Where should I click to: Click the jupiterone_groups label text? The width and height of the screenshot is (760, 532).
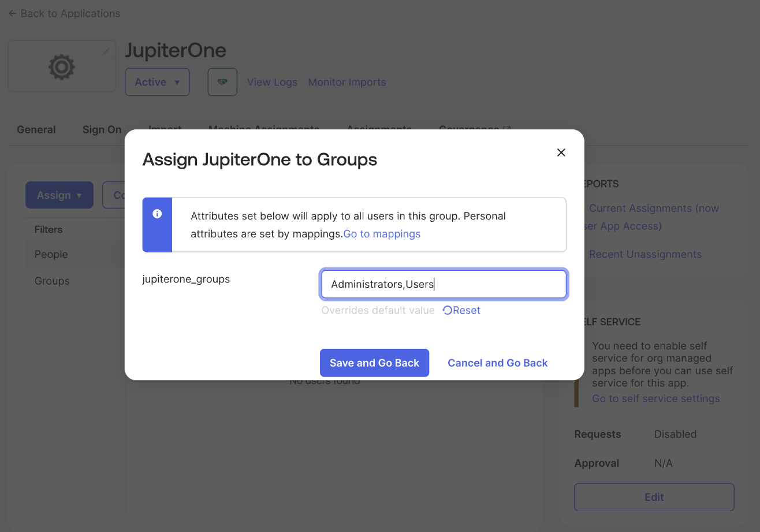click(186, 279)
